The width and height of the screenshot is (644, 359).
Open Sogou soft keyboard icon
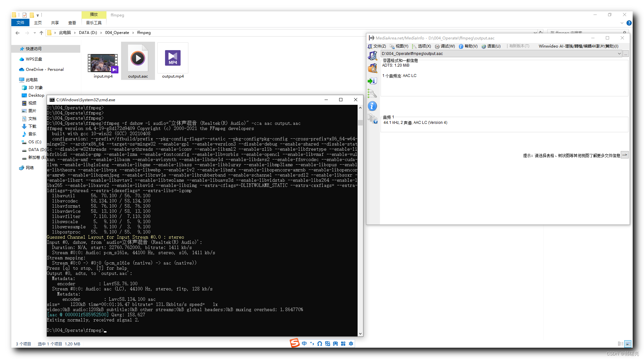pos(328,343)
